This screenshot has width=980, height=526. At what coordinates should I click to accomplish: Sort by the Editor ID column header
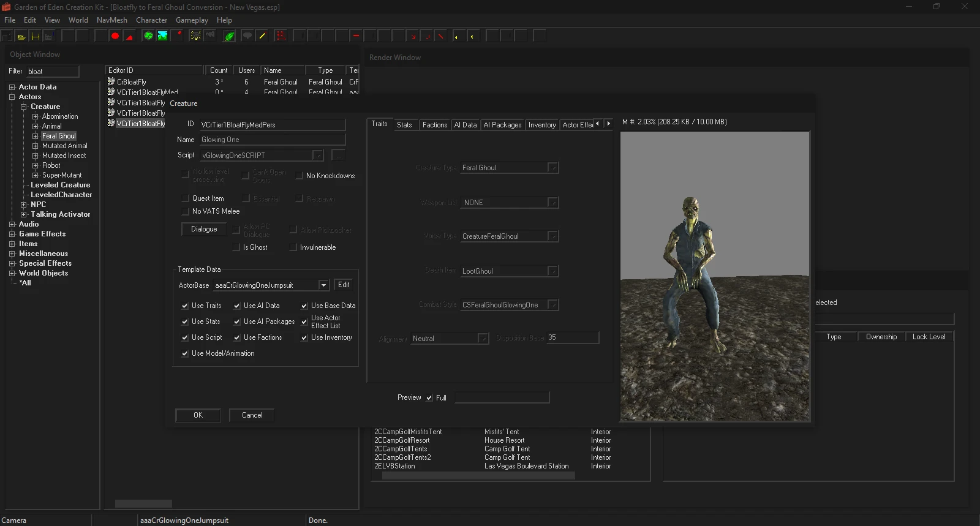tap(154, 70)
